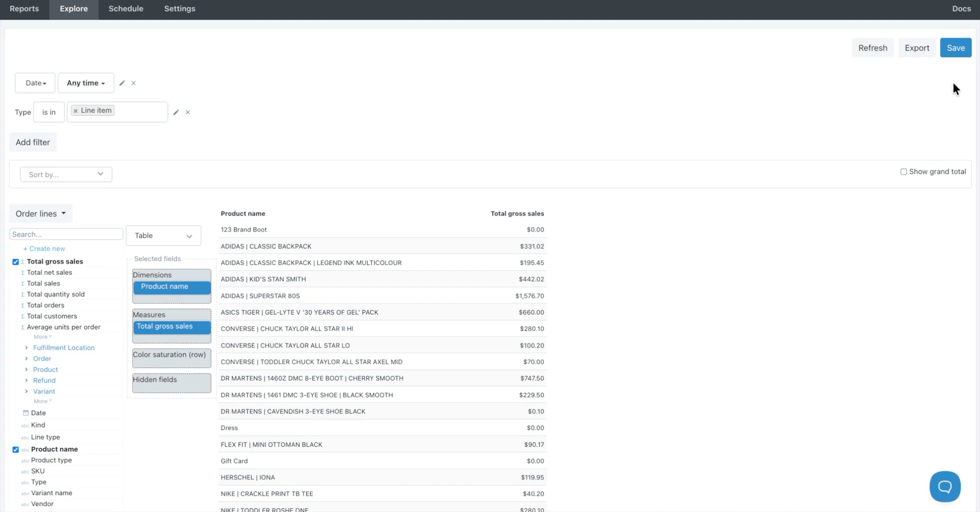
Task: Expand the Fulfillment Location field group
Action: click(27, 347)
